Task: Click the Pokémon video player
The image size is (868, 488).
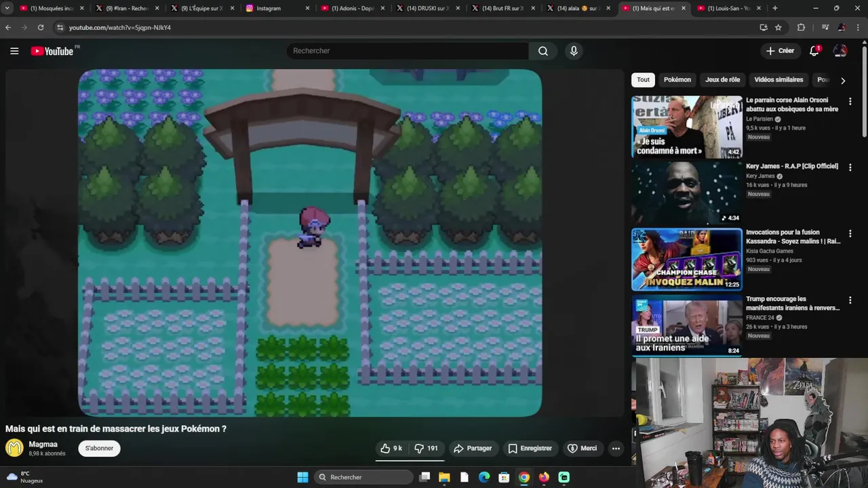Action: click(310, 243)
